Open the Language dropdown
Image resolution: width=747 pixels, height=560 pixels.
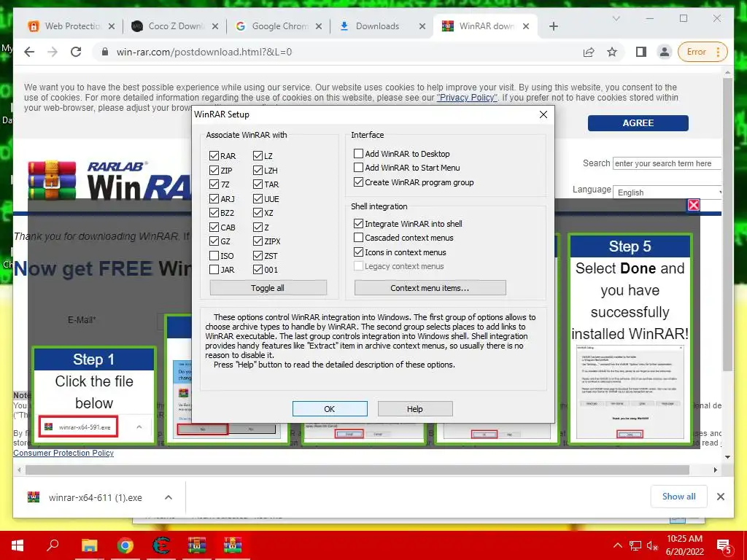[667, 192]
